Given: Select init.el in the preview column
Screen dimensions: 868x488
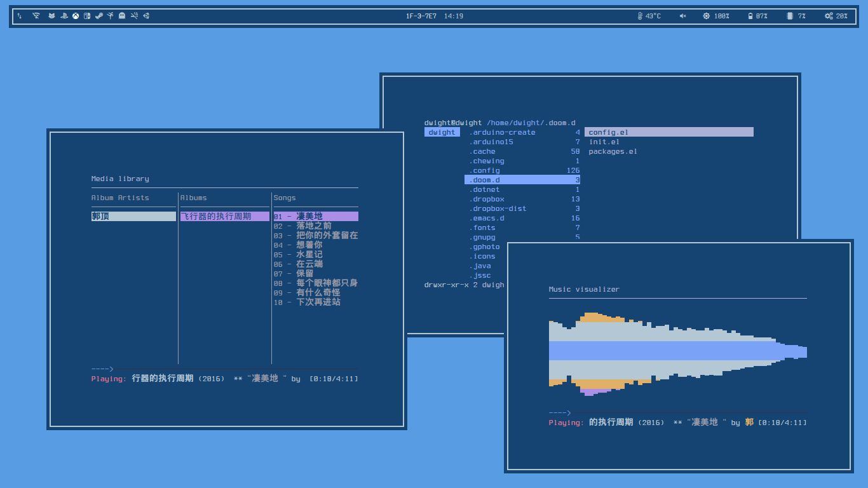Looking at the screenshot, I should tap(604, 142).
